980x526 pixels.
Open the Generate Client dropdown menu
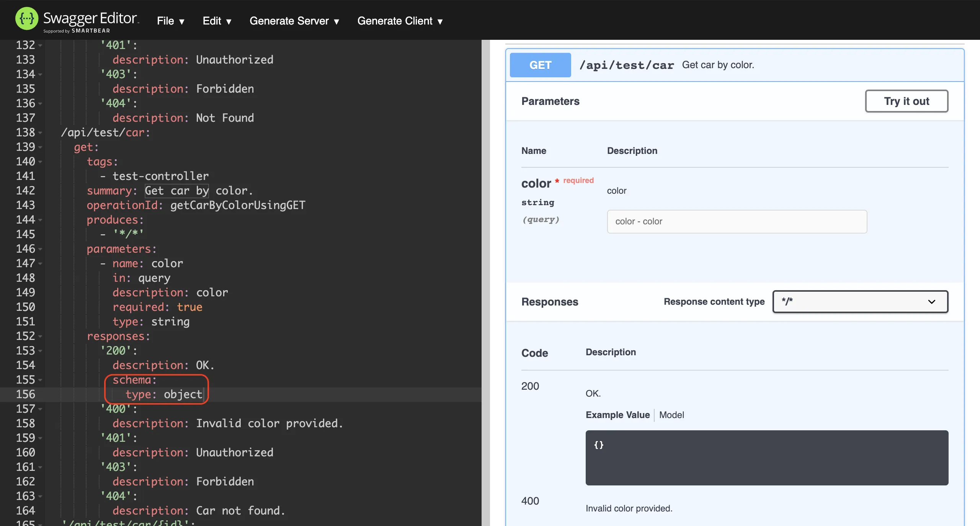[x=400, y=21]
